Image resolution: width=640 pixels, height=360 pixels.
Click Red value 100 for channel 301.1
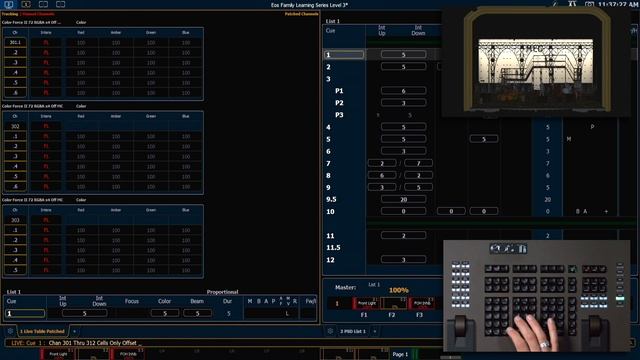click(x=81, y=42)
